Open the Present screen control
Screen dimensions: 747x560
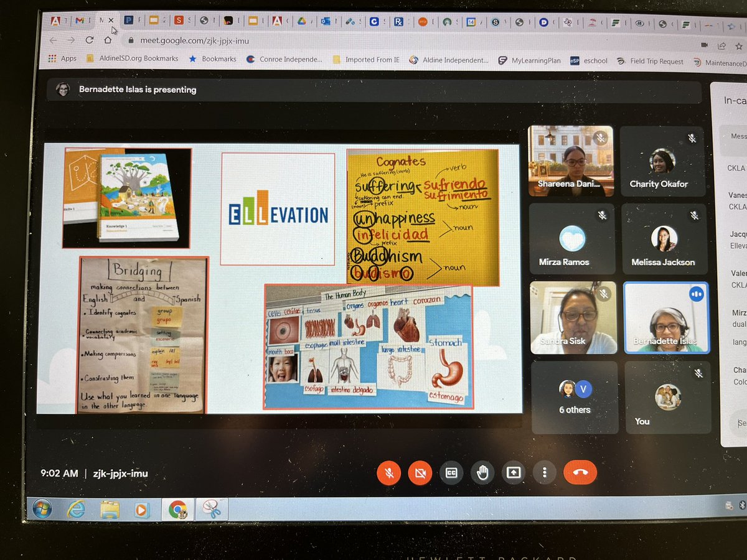(514, 473)
